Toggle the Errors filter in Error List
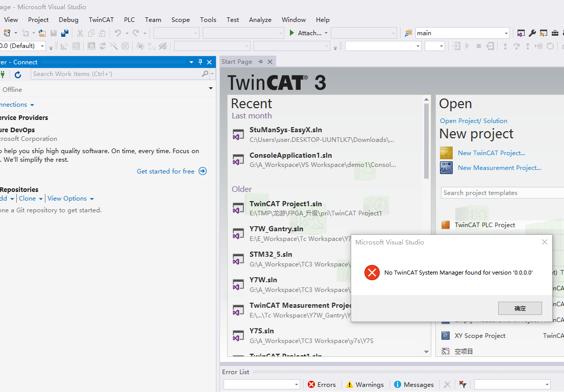This screenshot has height=392, width=564. 322,384
